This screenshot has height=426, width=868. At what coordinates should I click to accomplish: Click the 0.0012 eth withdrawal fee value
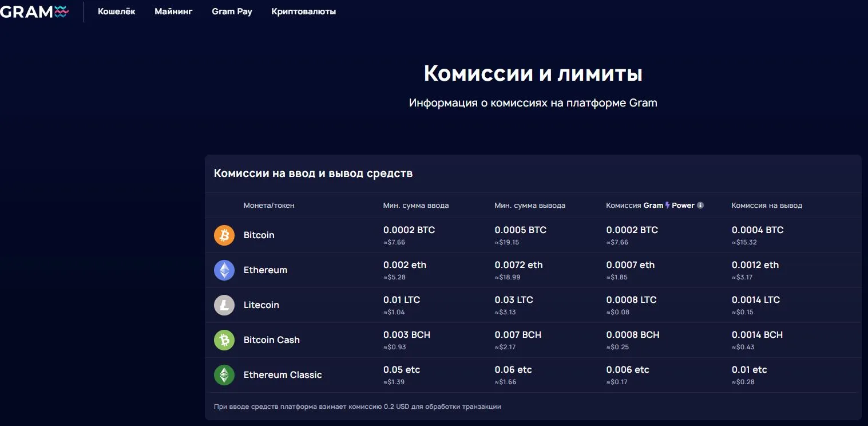click(755, 265)
